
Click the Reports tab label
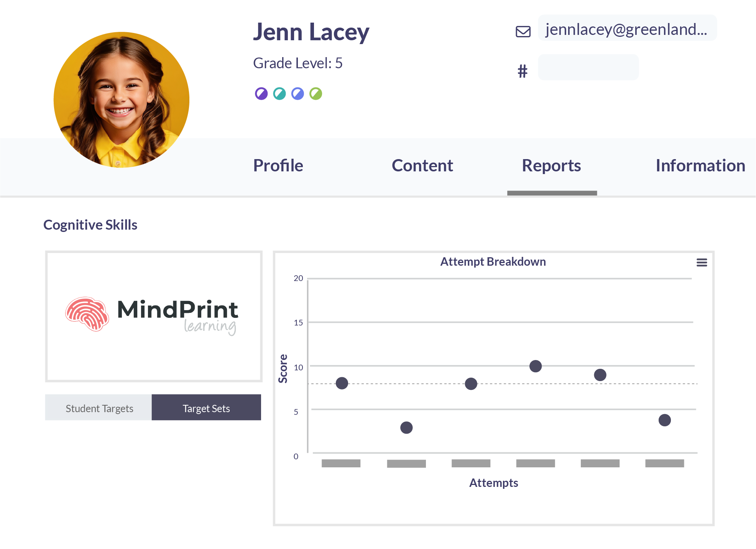tap(551, 166)
